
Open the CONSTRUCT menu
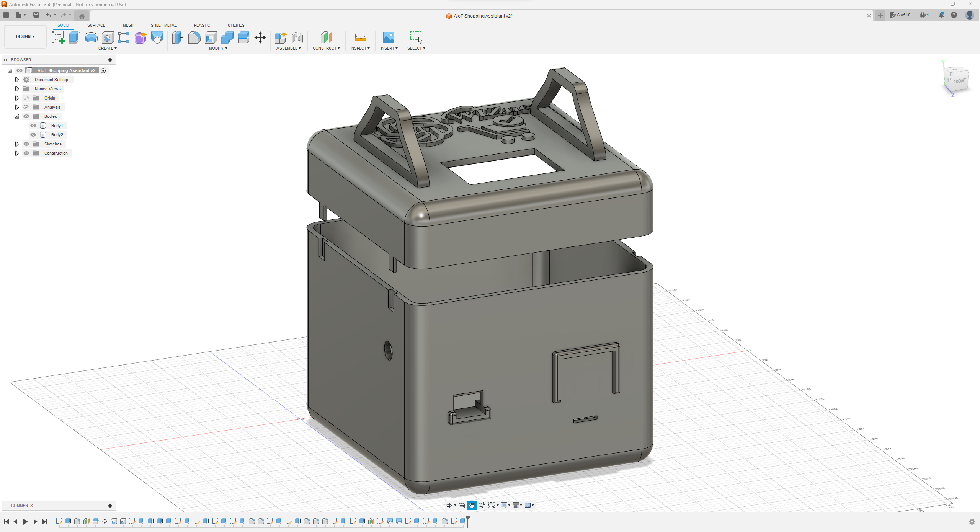click(x=326, y=48)
